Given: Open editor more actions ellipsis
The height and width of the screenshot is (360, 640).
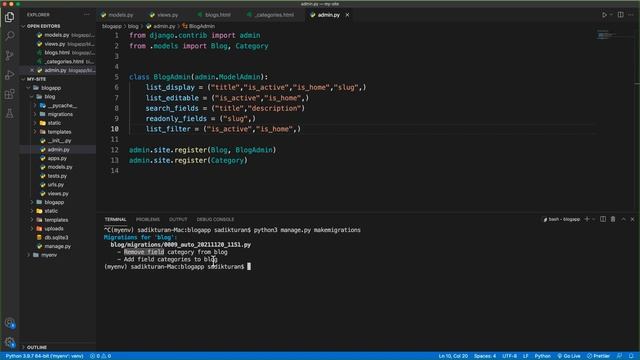Looking at the screenshot, I should (x=631, y=15).
